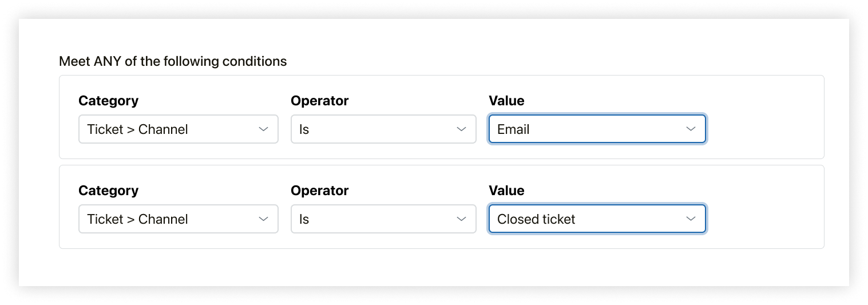This screenshot has height=305, width=868.
Task: Click the chevron in second row's Category field
Action: tap(264, 219)
